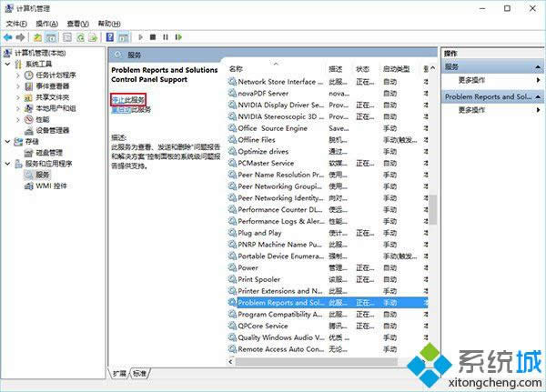Open 更多操作 under 服务 actions
Viewport: 546px width, 392px height.
[471, 80]
